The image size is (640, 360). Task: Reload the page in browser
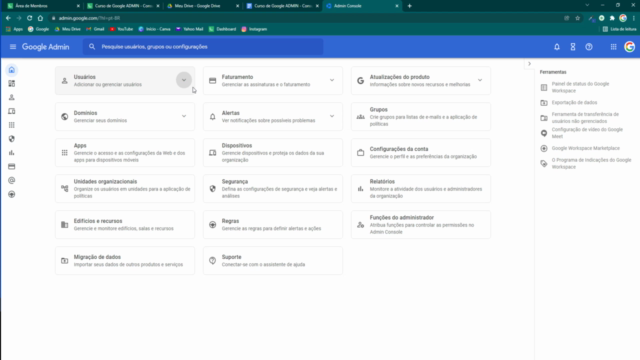[x=29, y=18]
